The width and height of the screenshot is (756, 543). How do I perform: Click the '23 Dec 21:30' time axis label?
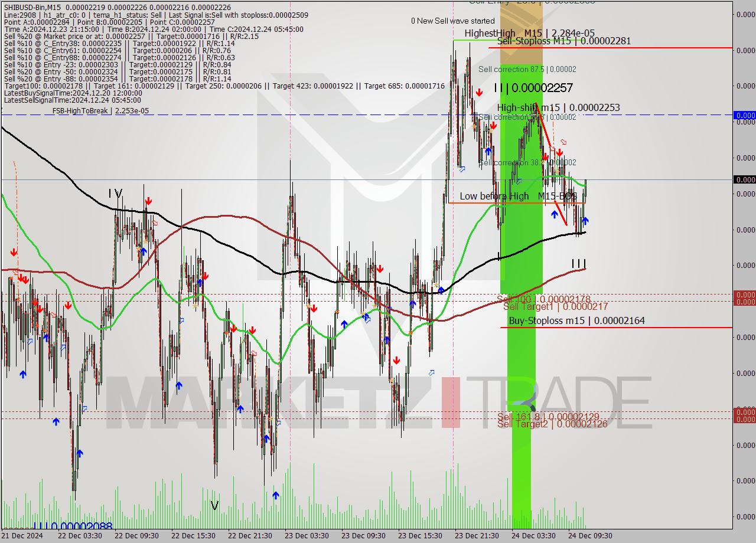coord(477,536)
